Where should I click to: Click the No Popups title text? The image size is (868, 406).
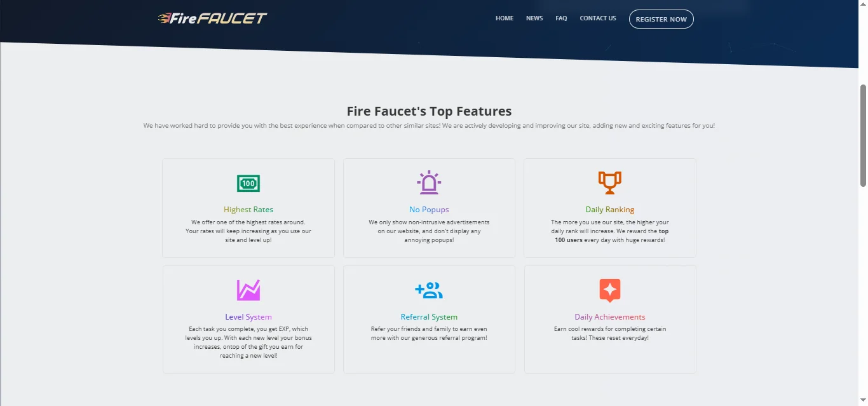(429, 210)
